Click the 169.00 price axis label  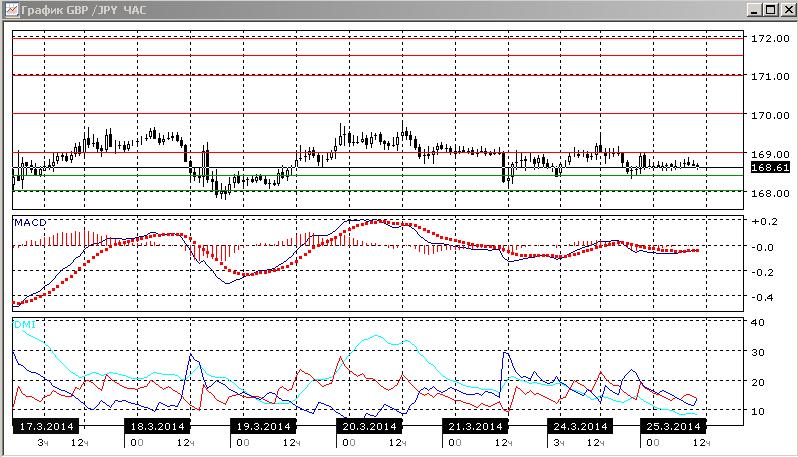pos(771,154)
